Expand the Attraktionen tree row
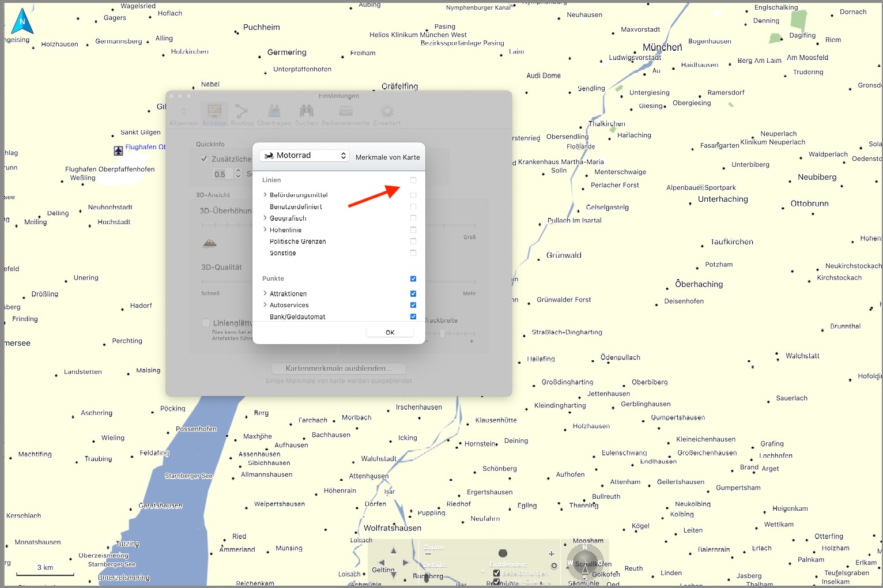883x588 pixels. coord(265,293)
